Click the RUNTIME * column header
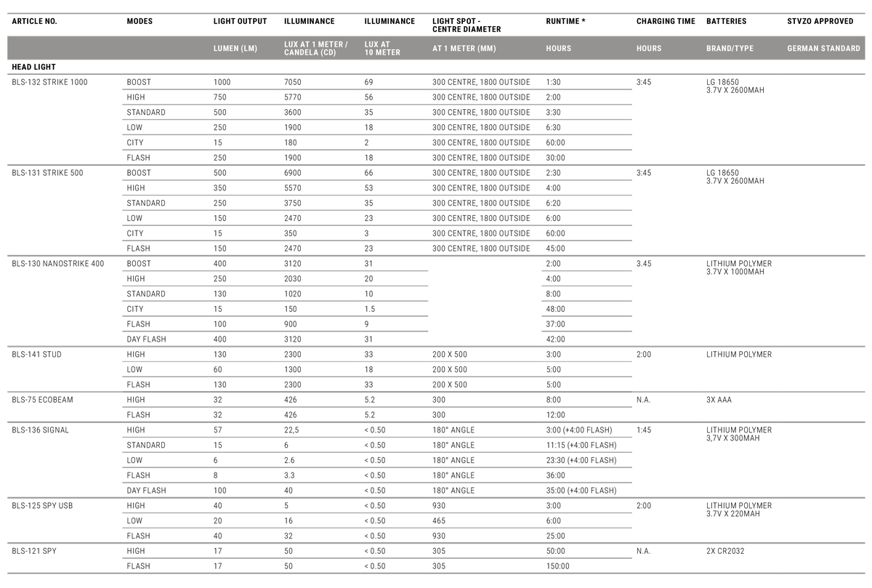The height and width of the screenshot is (588, 872). click(x=566, y=22)
